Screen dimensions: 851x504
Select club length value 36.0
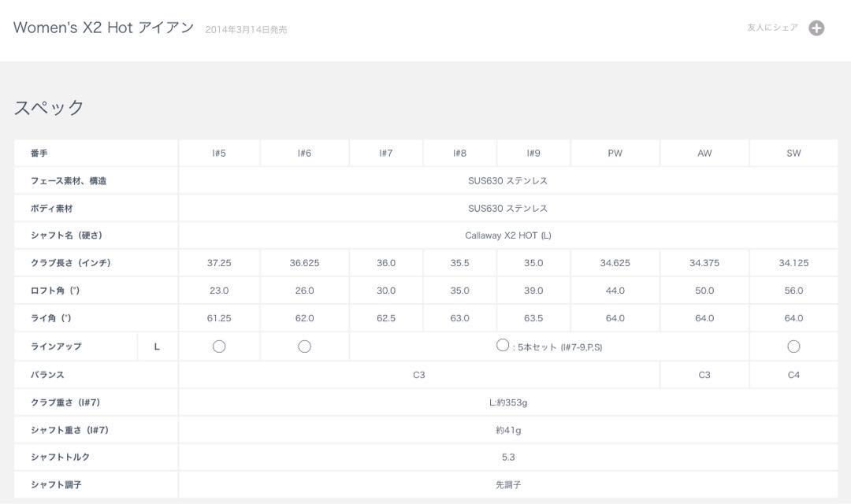(x=386, y=262)
